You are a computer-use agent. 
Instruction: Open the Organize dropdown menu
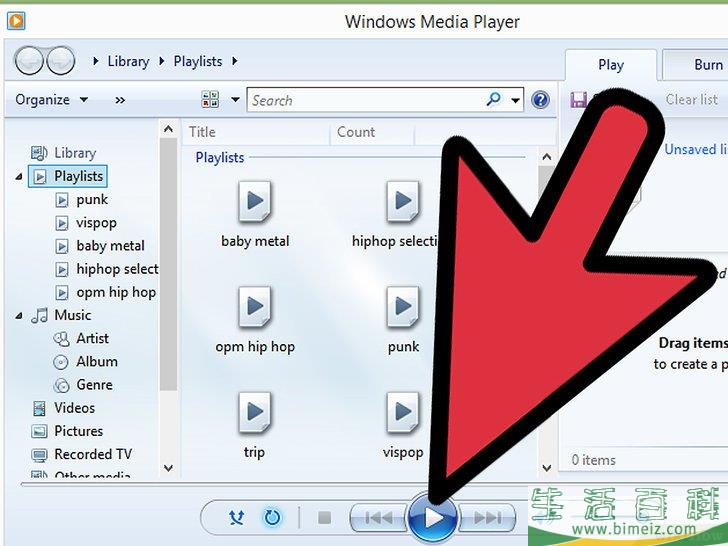[52, 99]
